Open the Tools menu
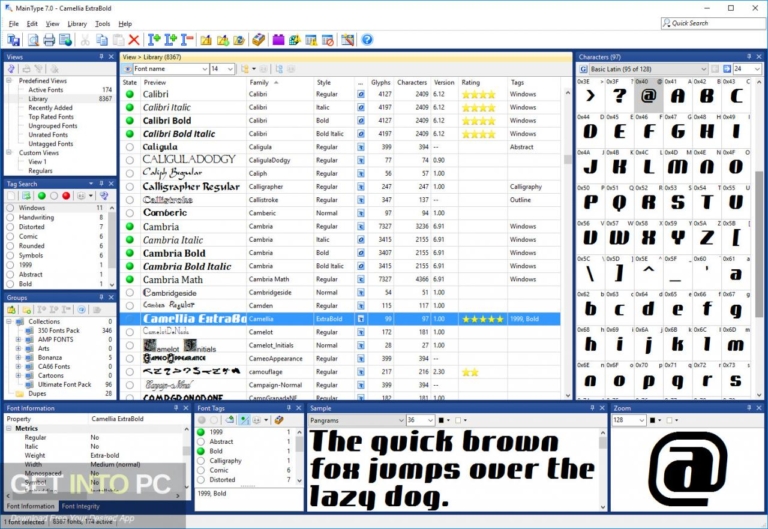This screenshot has width=768, height=529. pyautogui.click(x=102, y=24)
